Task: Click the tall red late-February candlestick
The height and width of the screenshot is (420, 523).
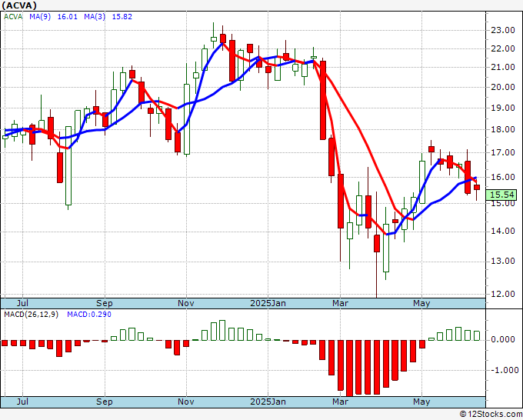Action: (x=323, y=100)
